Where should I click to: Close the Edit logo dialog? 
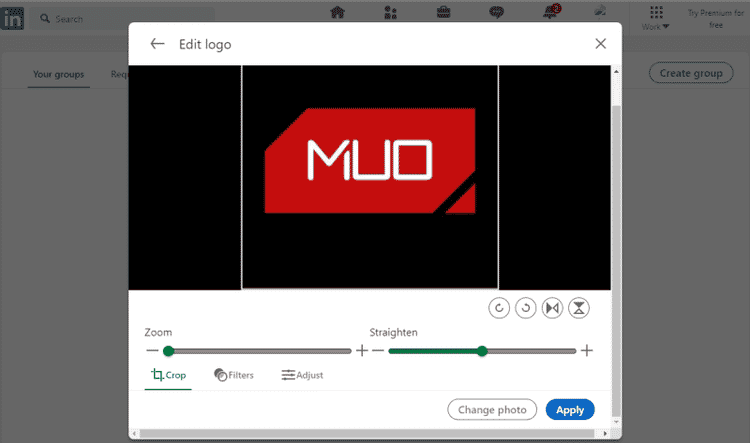click(x=600, y=44)
